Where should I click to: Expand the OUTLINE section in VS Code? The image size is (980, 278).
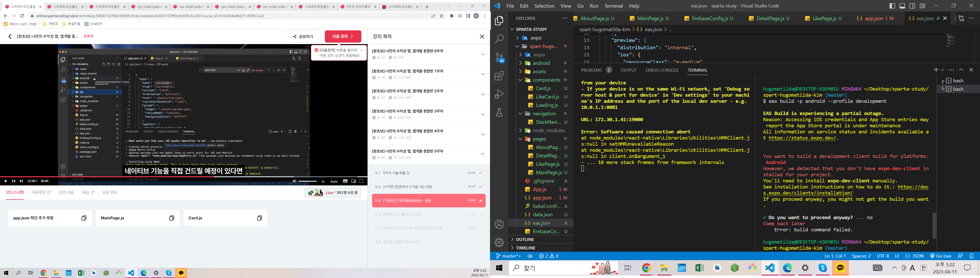click(541, 239)
